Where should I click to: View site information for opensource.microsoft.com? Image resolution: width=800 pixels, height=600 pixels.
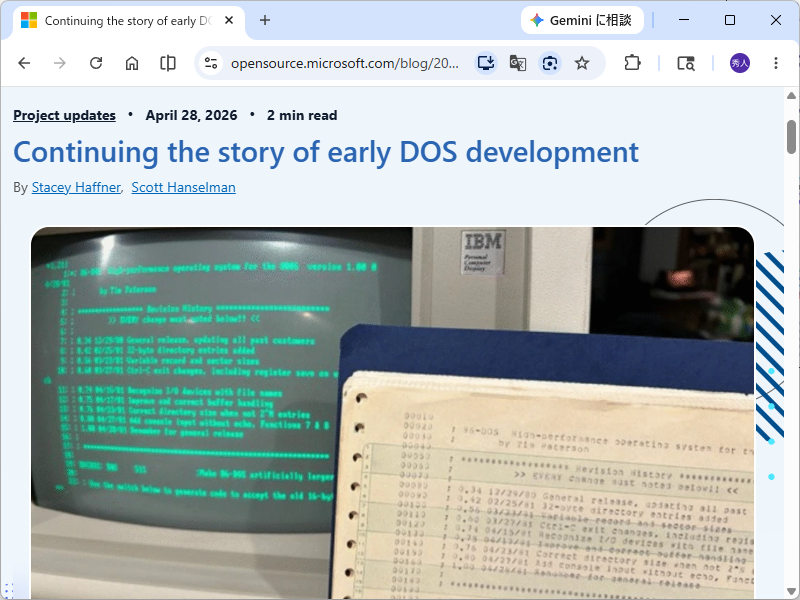pyautogui.click(x=211, y=63)
